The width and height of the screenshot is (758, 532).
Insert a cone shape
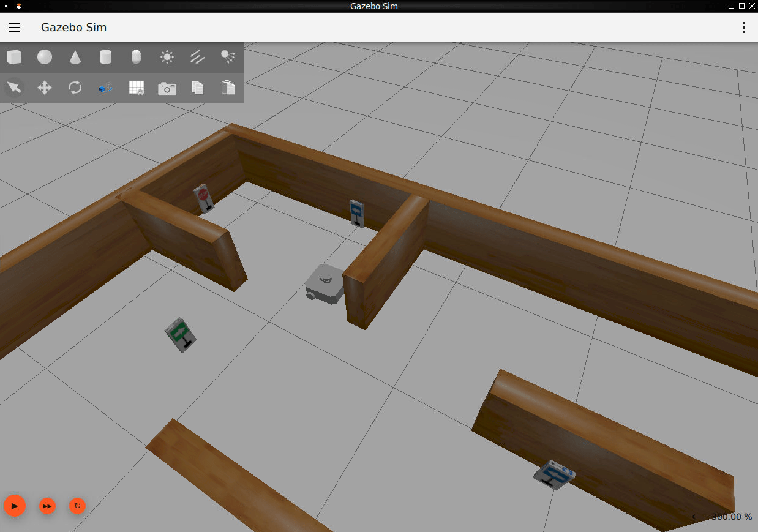[75, 57]
